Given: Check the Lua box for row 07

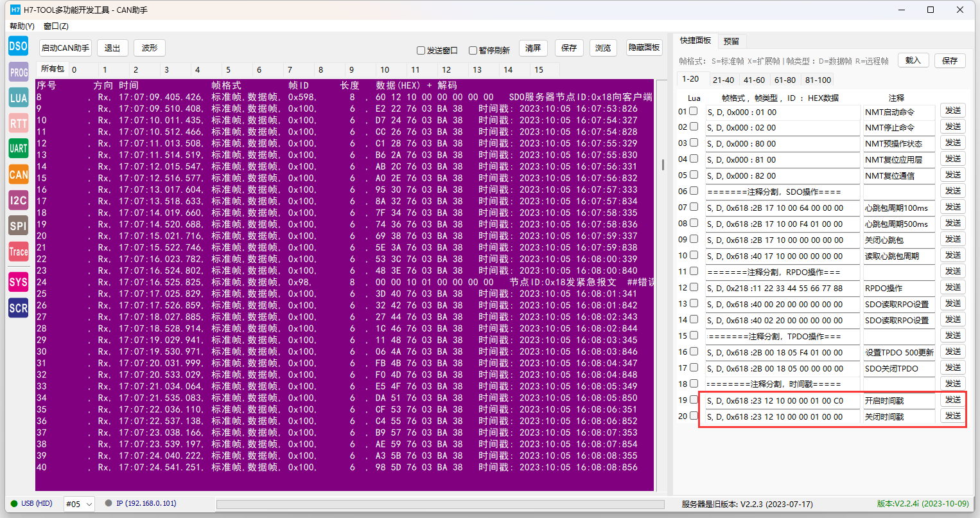Looking at the screenshot, I should (694, 207).
